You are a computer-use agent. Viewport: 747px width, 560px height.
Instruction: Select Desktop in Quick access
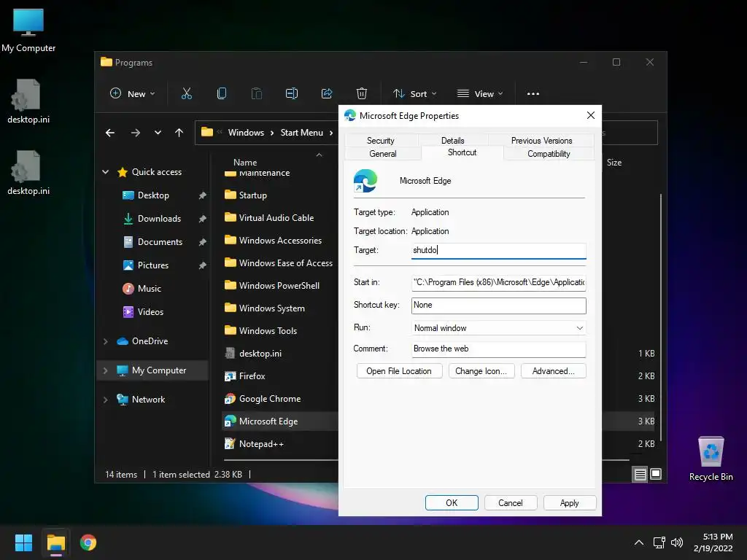153,195
